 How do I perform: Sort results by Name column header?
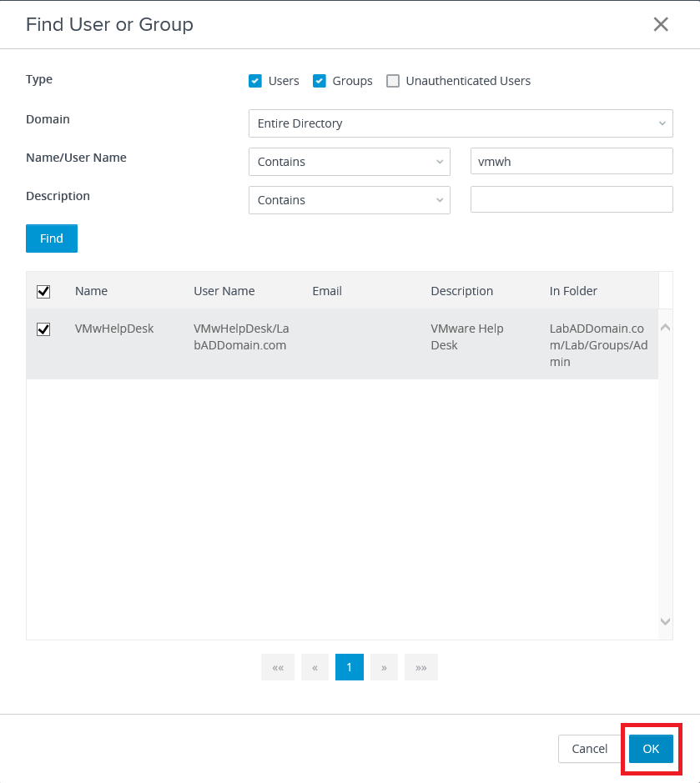coord(91,291)
